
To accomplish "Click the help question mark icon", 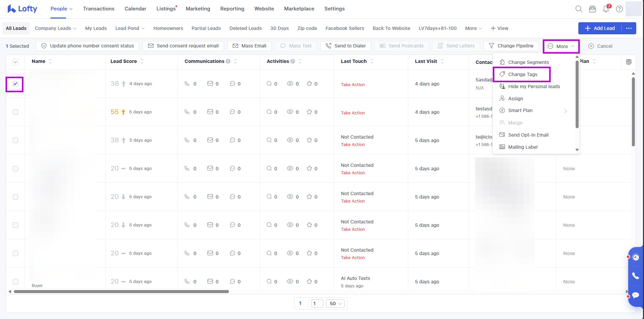I will click(x=619, y=9).
